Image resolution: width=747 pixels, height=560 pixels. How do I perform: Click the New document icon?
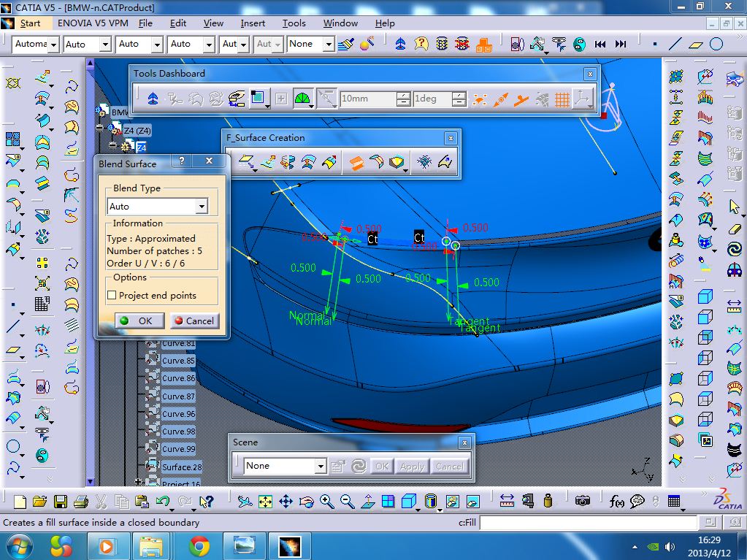click(20, 502)
